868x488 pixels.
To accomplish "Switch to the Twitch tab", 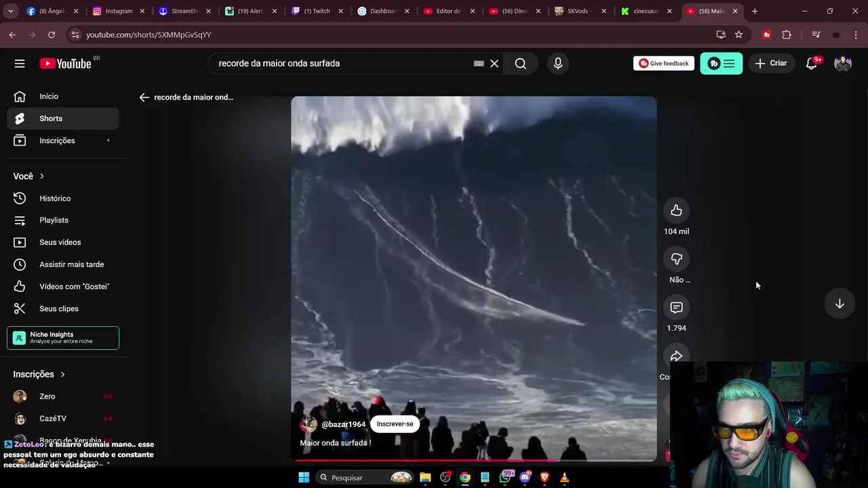I will [317, 11].
